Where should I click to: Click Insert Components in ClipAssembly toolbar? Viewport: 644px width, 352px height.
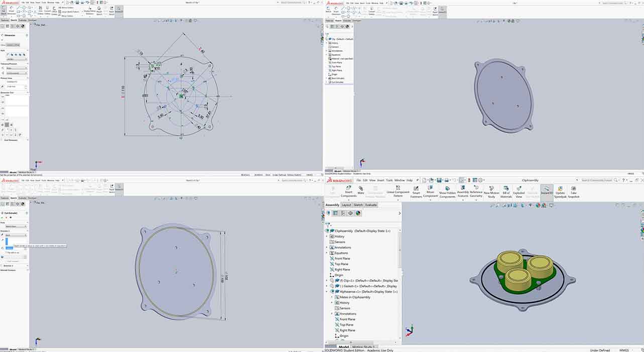[x=348, y=192]
